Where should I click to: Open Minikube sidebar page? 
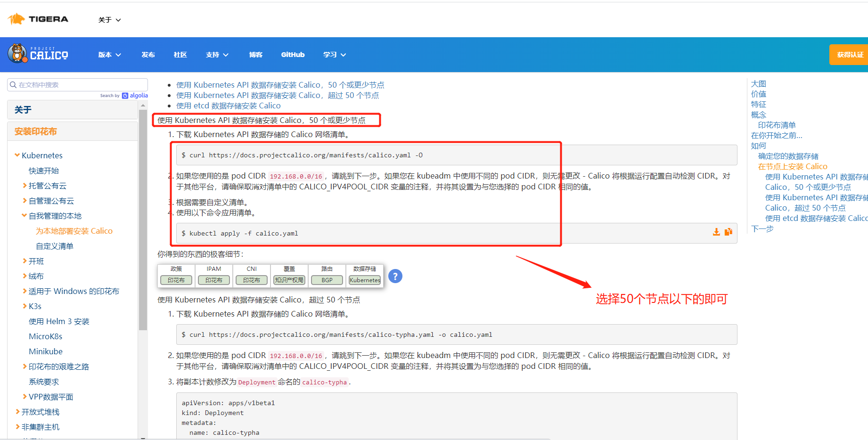46,351
